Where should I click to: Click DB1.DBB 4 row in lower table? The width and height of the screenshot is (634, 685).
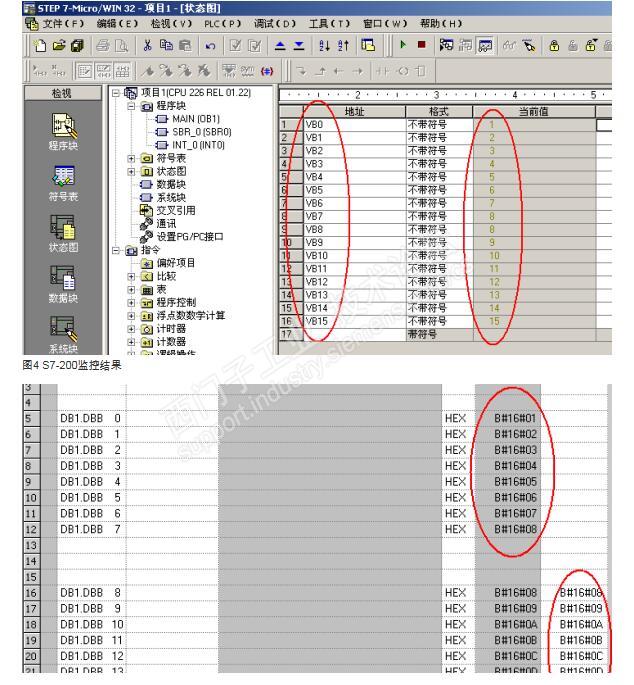tap(315, 482)
